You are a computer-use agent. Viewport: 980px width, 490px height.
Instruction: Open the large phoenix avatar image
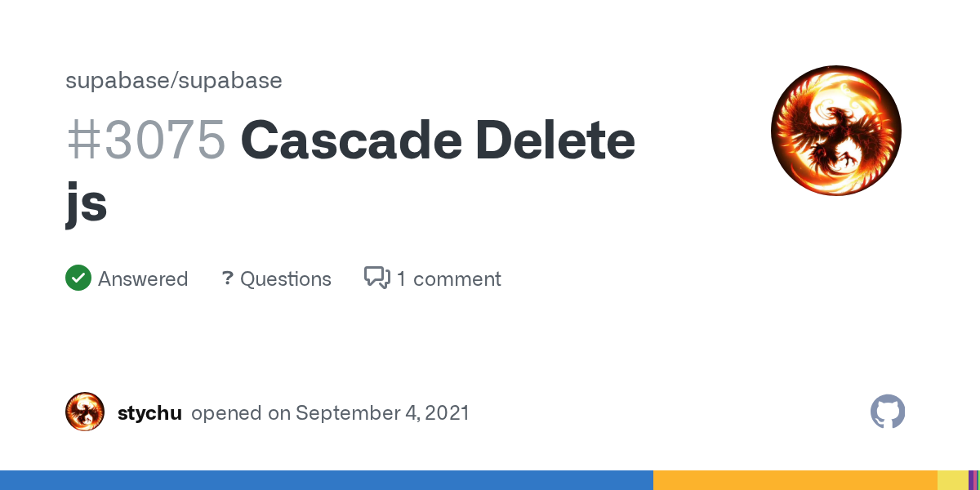pos(835,131)
